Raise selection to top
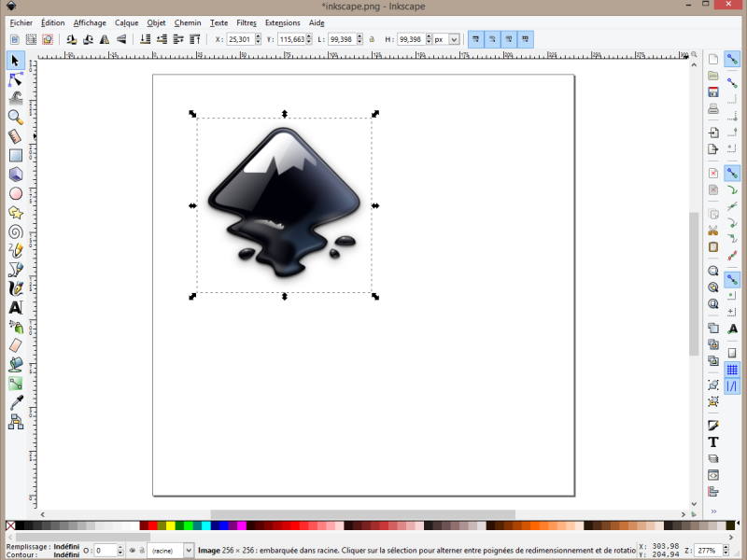 point(195,39)
